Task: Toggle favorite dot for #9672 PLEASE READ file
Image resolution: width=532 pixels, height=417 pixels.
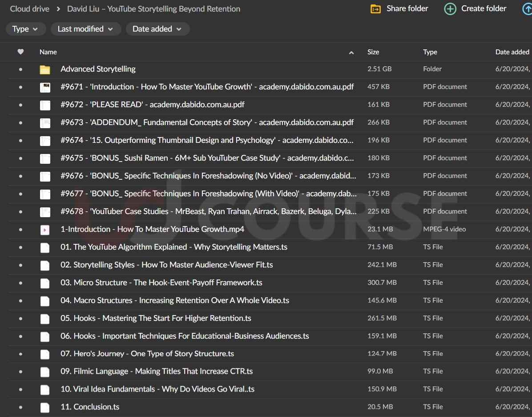Action: 20,105
